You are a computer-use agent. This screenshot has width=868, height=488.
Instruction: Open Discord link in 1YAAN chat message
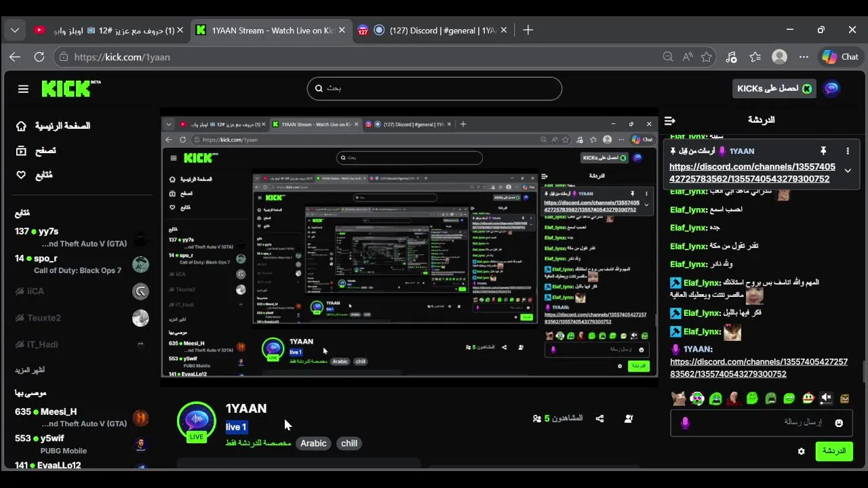pos(759,368)
